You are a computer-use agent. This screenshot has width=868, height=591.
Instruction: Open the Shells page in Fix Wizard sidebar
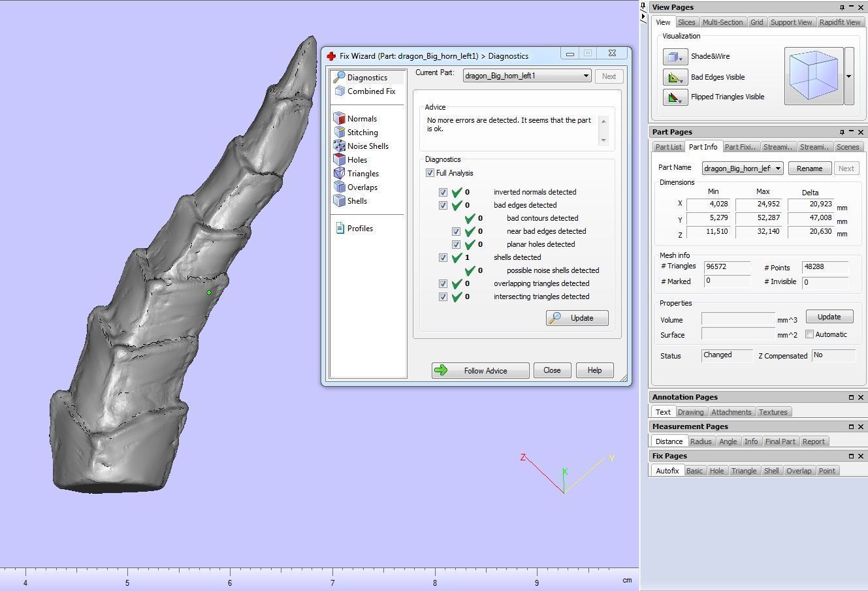351,201
